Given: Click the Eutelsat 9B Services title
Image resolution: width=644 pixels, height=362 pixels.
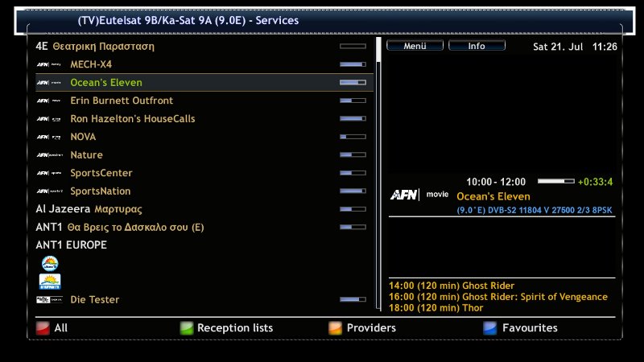Looking at the screenshot, I should pos(188,21).
